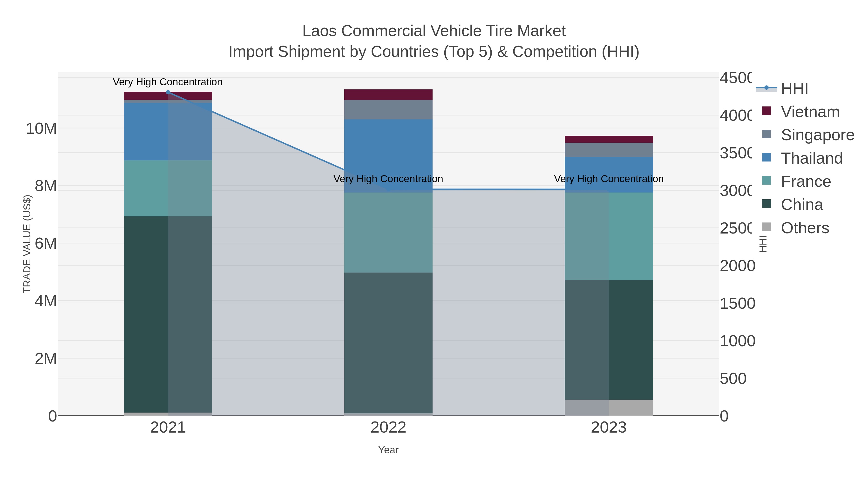Image resolution: width=868 pixels, height=488 pixels.
Task: Click the France segment of the 2021 bar
Action: 168,188
